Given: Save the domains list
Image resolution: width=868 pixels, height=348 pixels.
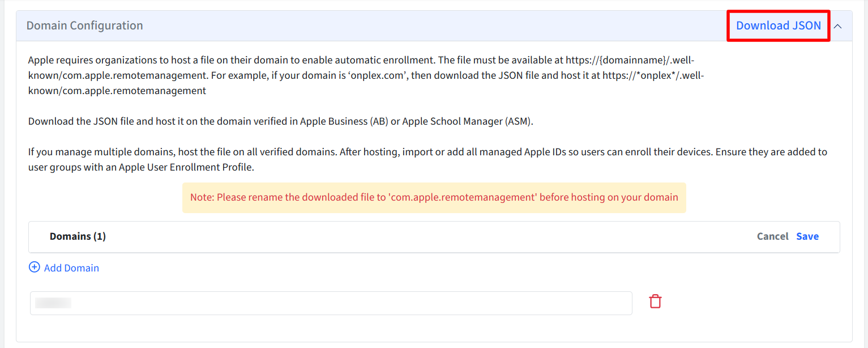Looking at the screenshot, I should [807, 236].
